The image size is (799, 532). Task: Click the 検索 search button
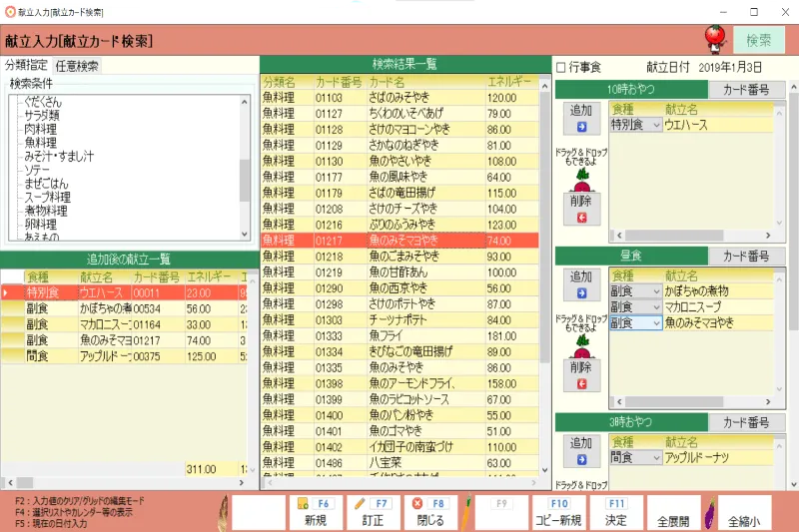point(759,40)
